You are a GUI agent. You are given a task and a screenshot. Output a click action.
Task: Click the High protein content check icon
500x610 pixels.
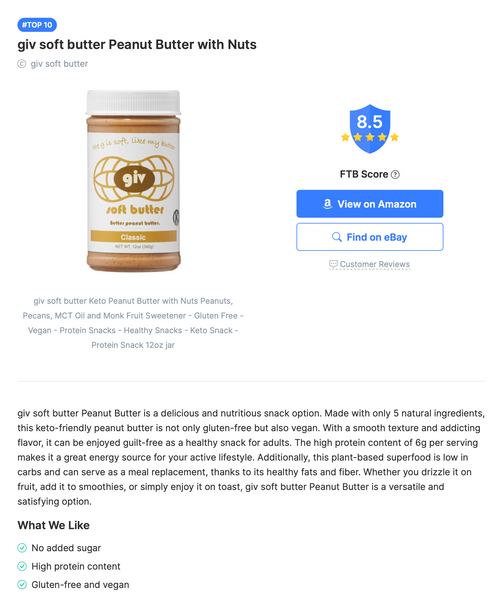point(22,566)
